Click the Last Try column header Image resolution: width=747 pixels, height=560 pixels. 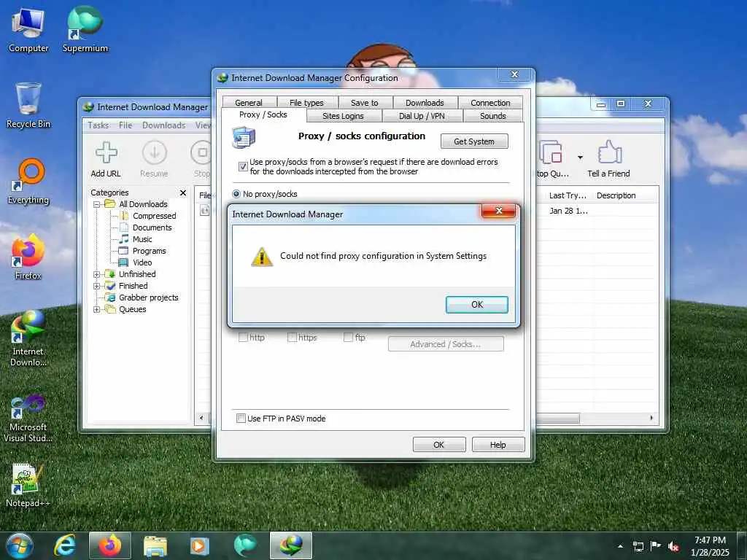(x=567, y=195)
